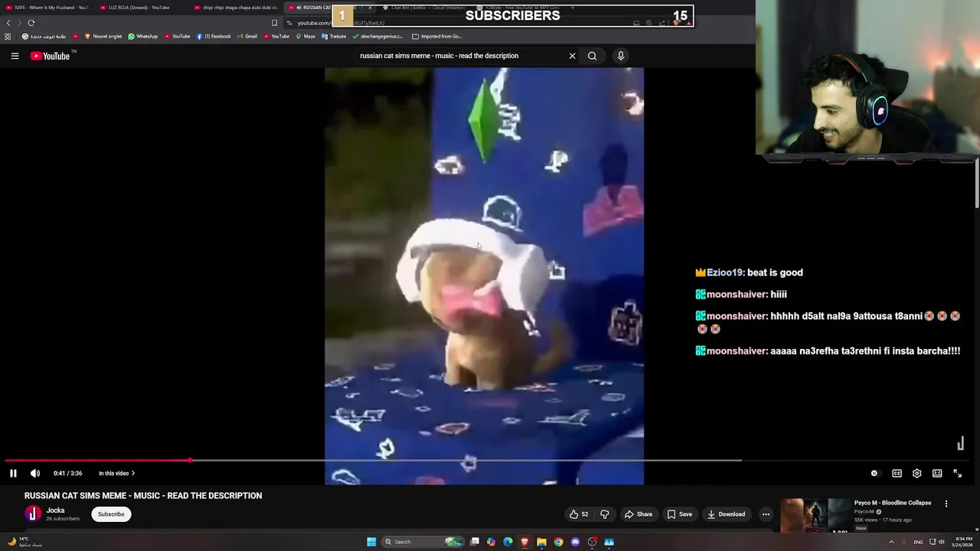Screen dimensions: 980x551
Task: Switch to the chipi chipi chapa chapa tab
Action: coord(236,8)
